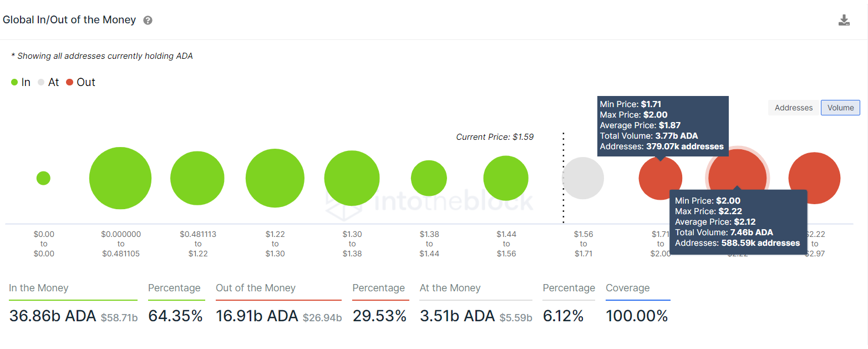Select the tiny $0.00 to $0.00 bubble
868x349 pixels.
[43, 178]
